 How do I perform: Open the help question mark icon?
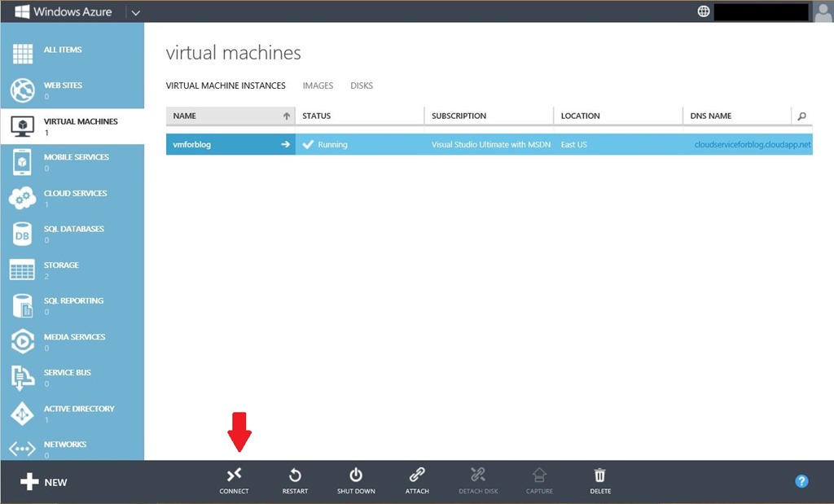801,481
